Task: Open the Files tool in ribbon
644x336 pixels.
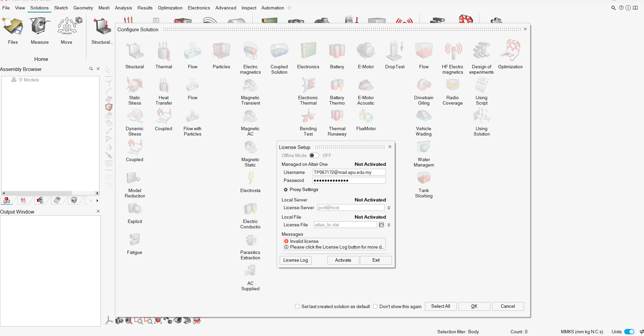Action: click(x=13, y=31)
